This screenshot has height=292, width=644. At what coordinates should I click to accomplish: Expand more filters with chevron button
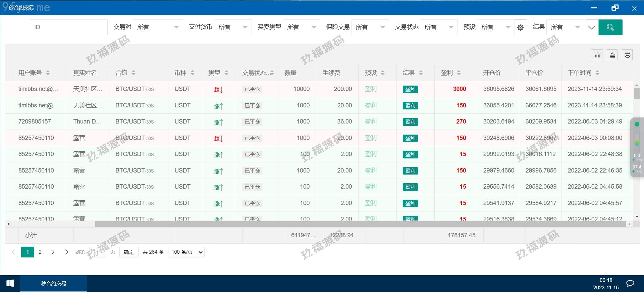tap(592, 28)
